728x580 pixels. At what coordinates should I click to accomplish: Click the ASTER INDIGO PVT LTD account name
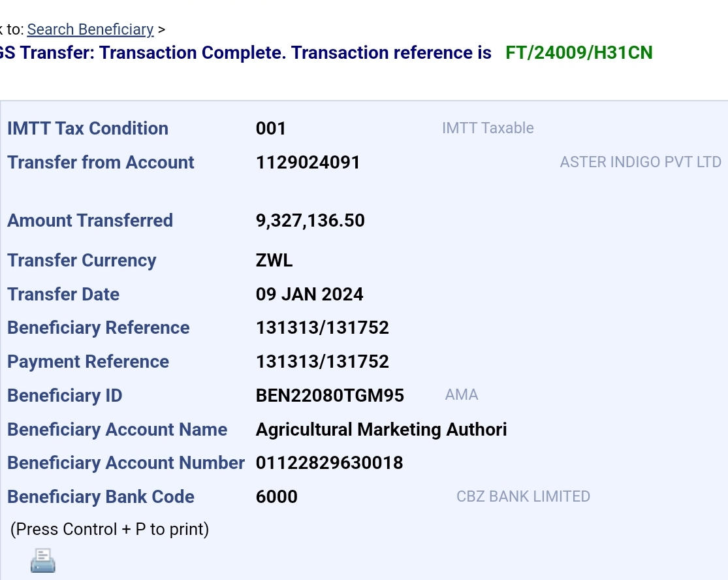point(640,162)
